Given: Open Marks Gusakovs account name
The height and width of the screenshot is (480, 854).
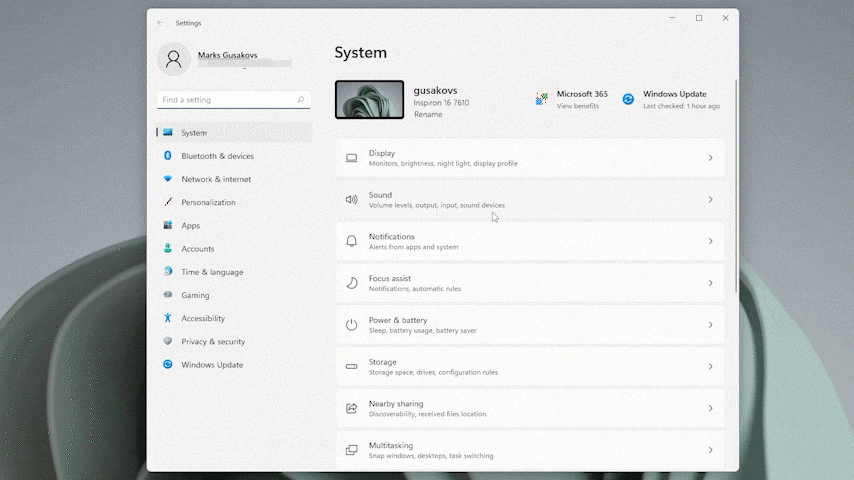Looking at the screenshot, I should 228,55.
